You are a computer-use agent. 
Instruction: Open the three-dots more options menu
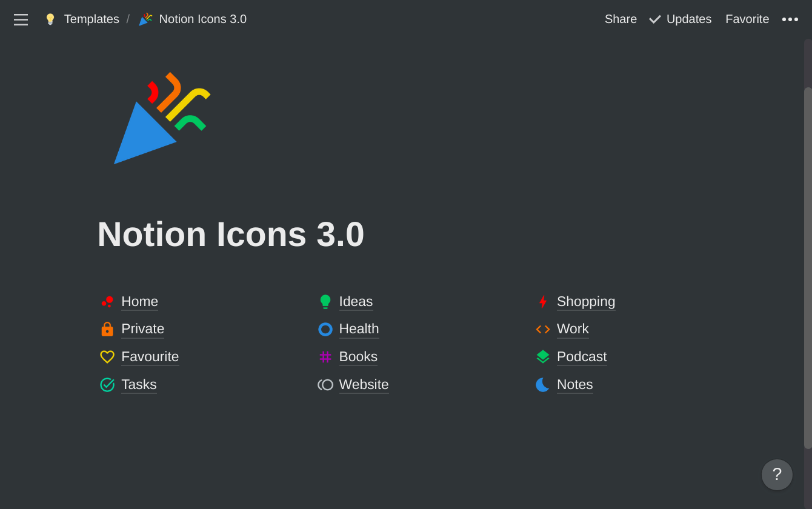[790, 19]
